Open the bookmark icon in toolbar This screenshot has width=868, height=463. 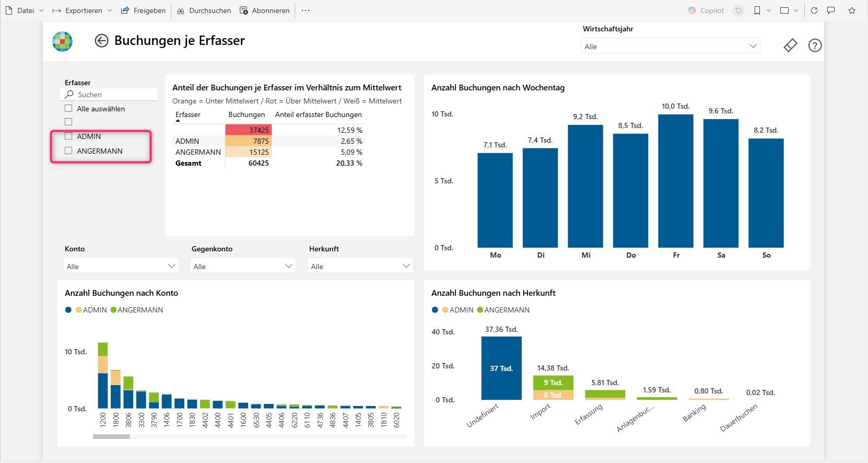point(757,10)
